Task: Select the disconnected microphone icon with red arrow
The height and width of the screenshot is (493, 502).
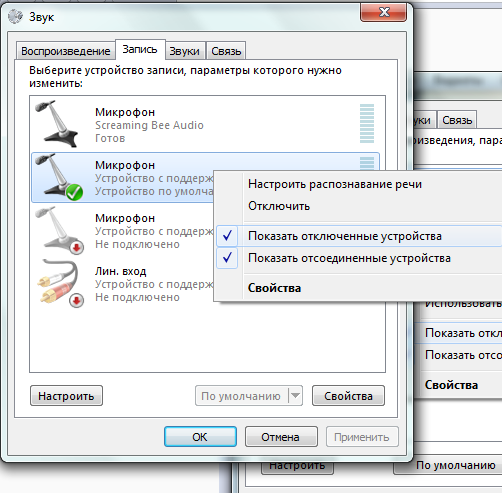Action: click(59, 230)
